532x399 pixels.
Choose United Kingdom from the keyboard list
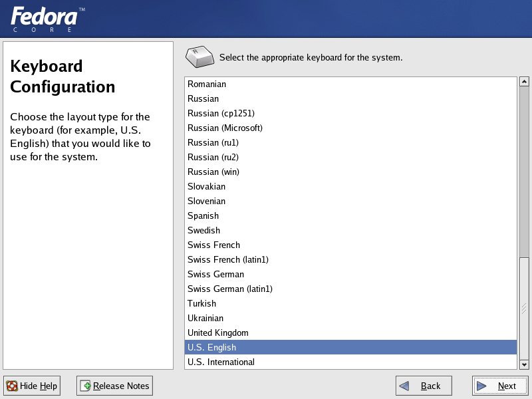(218, 332)
